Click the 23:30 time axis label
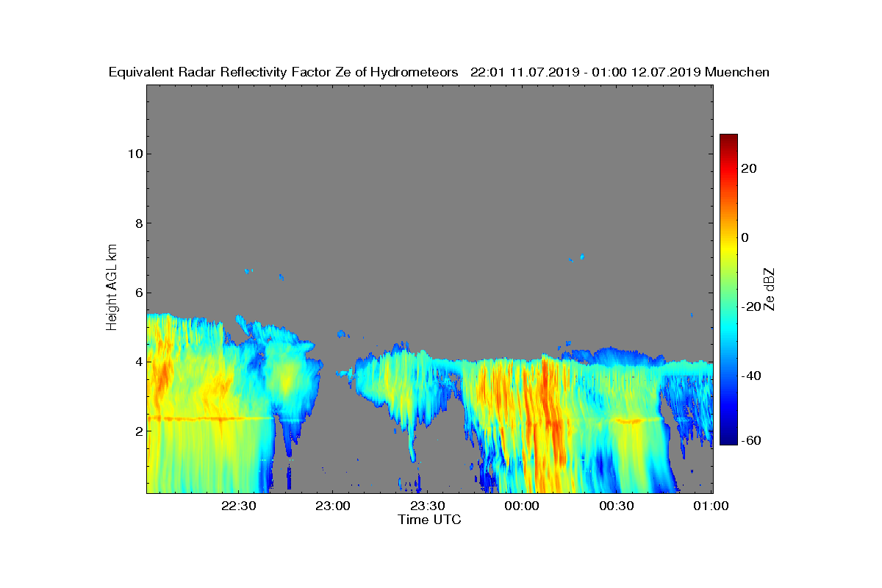The width and height of the screenshot is (882, 588). [x=428, y=506]
